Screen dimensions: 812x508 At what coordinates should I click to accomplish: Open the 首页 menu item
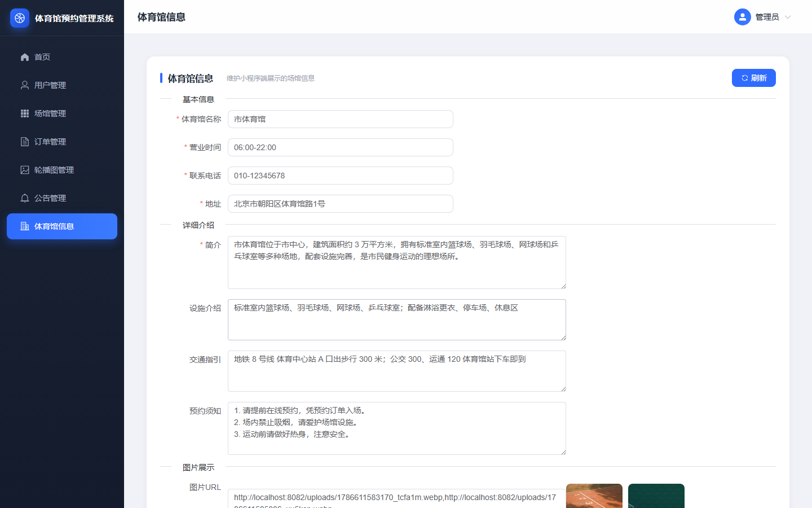[62, 57]
